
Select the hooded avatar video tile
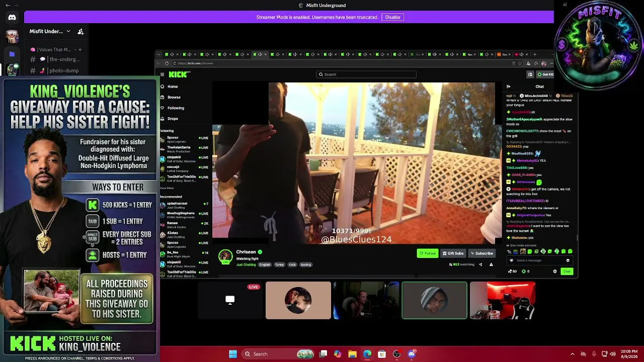click(x=434, y=300)
